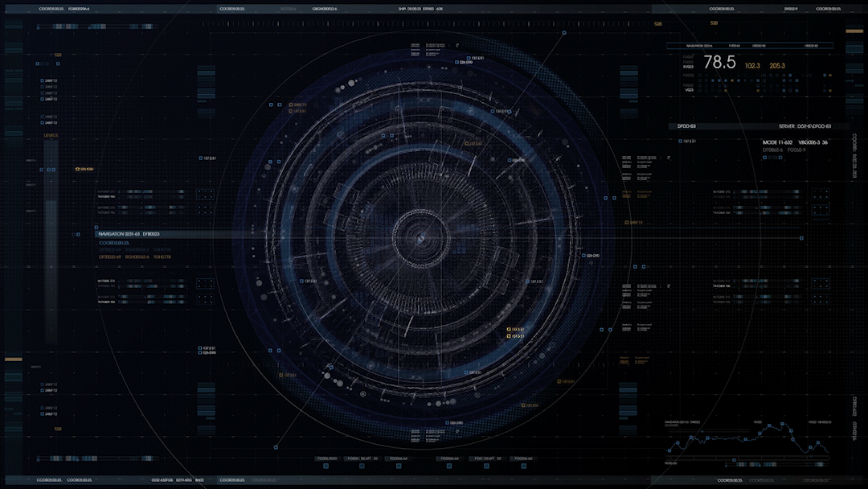
Task: Click the SHIP- 05:00:23 readout
Action: tap(410, 9)
